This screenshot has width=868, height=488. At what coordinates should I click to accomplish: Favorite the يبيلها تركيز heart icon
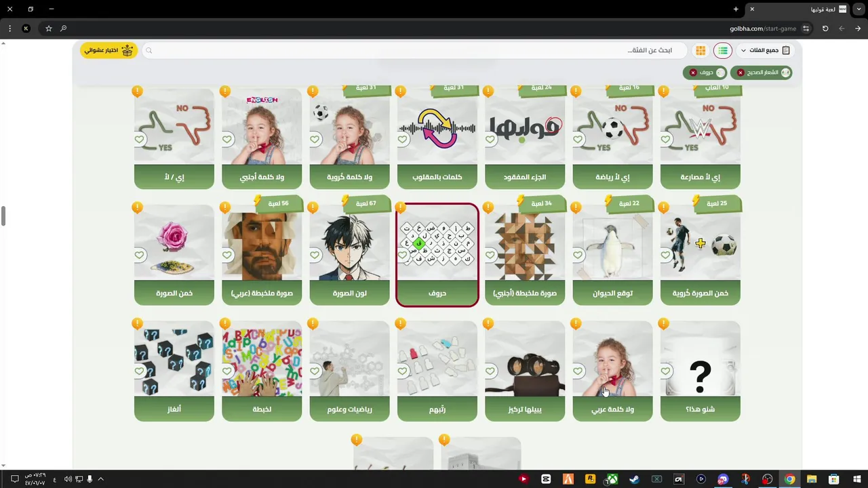click(x=490, y=371)
